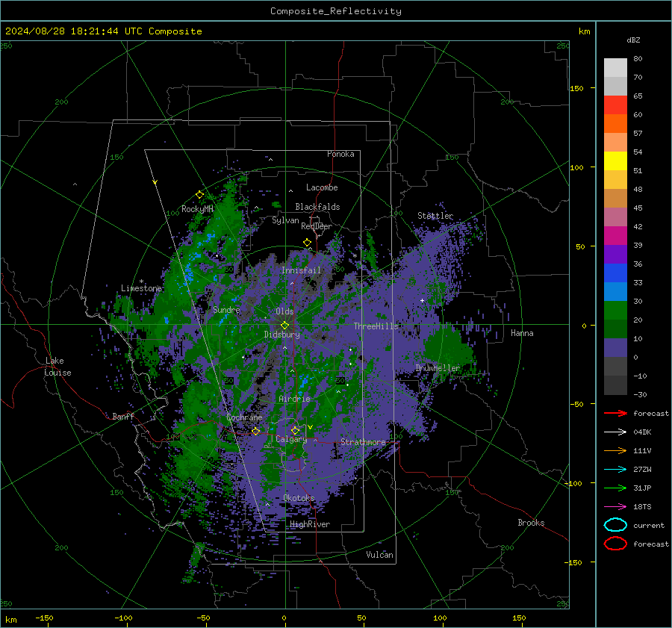
Task: Select the magenta swatch below 42 dBZ
Action: (615, 235)
